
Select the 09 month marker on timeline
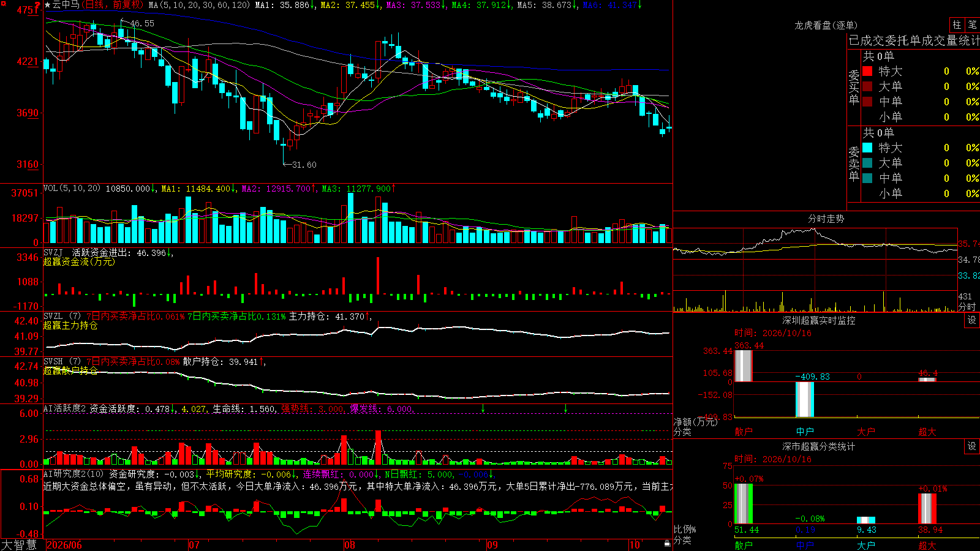[492, 545]
